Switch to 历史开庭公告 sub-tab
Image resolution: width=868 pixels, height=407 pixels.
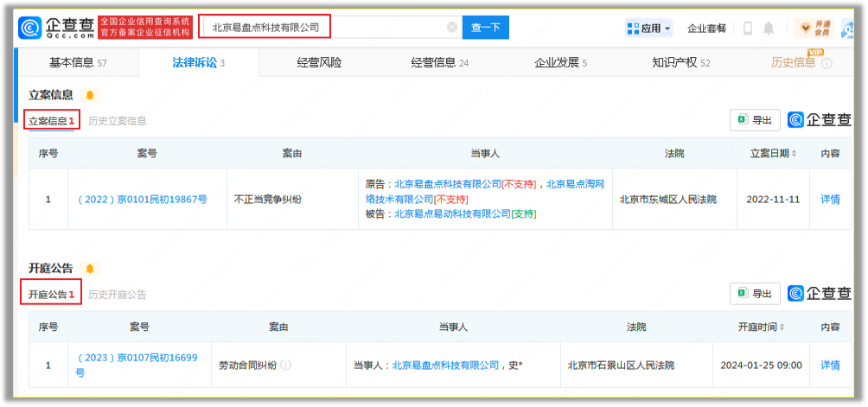click(118, 295)
